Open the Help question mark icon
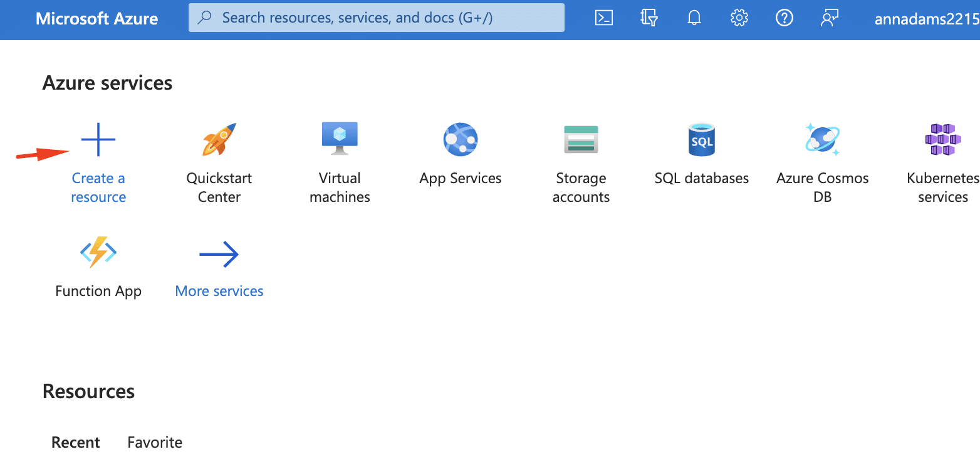 tap(784, 18)
